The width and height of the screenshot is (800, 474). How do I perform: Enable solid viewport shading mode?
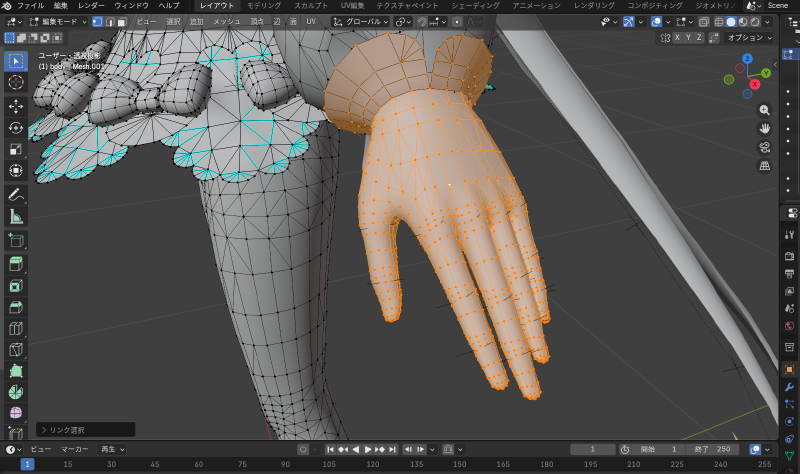(731, 21)
